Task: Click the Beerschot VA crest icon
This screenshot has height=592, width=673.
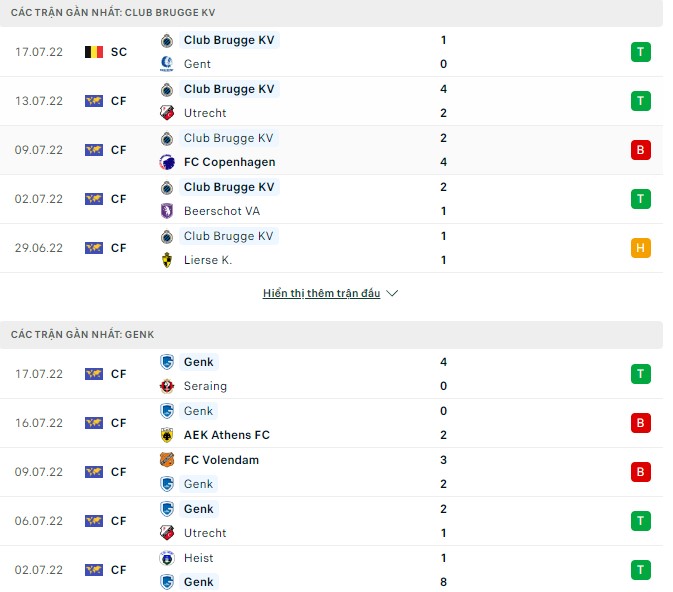Action: 167,211
